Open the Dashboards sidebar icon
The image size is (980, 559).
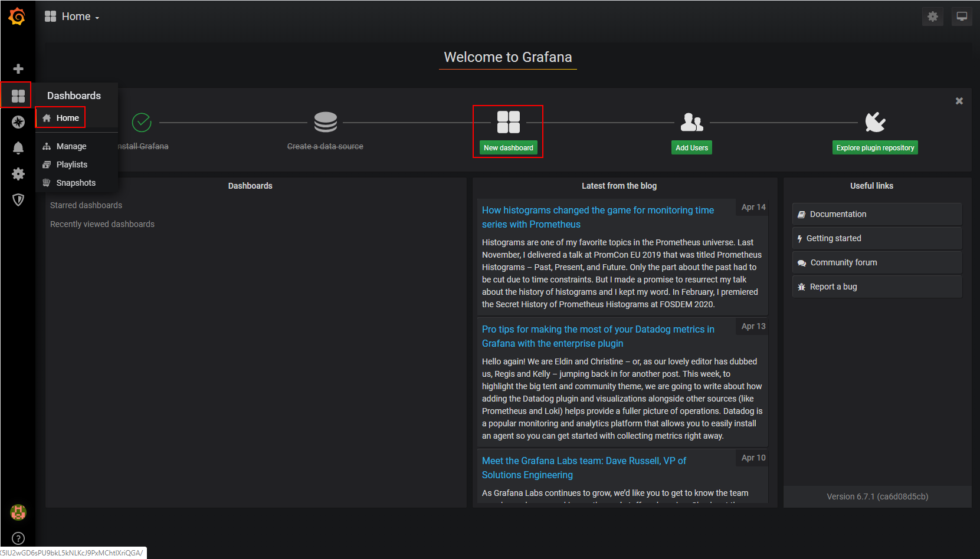click(18, 96)
